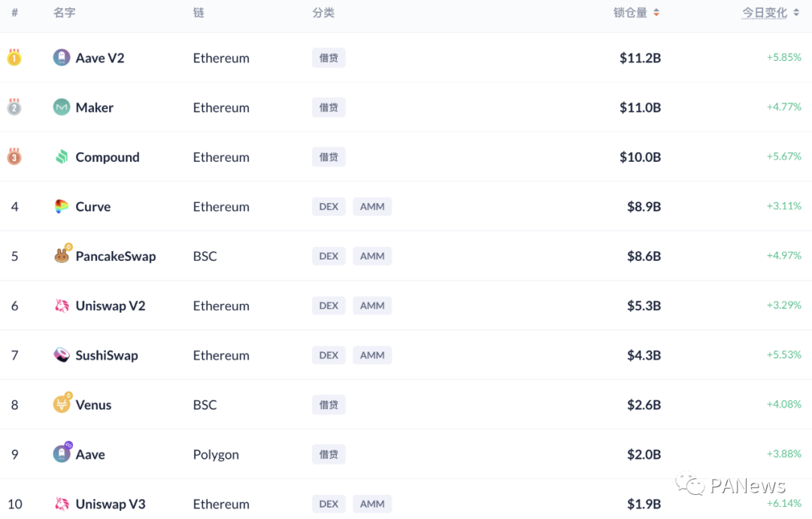The width and height of the screenshot is (812, 519).
Task: Click the gold first-place medal icon
Action: point(14,57)
